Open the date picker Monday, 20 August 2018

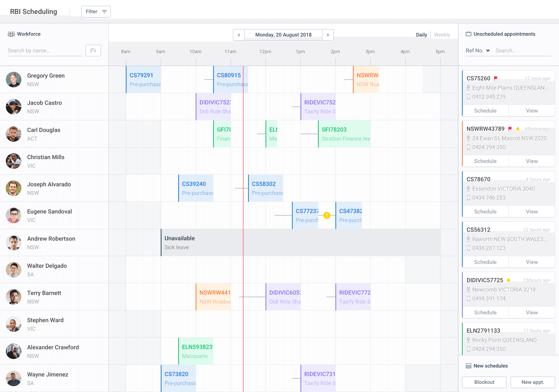283,35
